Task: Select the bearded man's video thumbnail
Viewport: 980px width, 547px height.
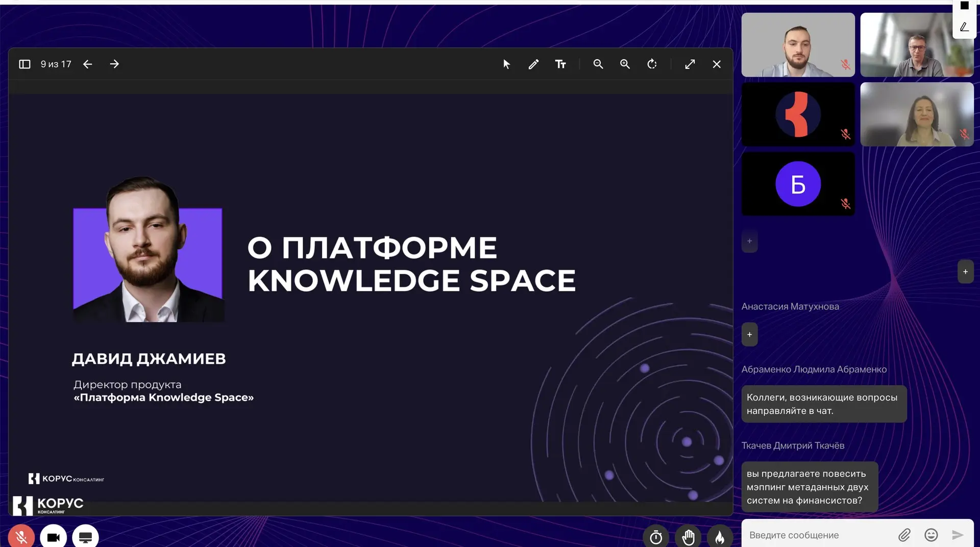Action: [798, 45]
